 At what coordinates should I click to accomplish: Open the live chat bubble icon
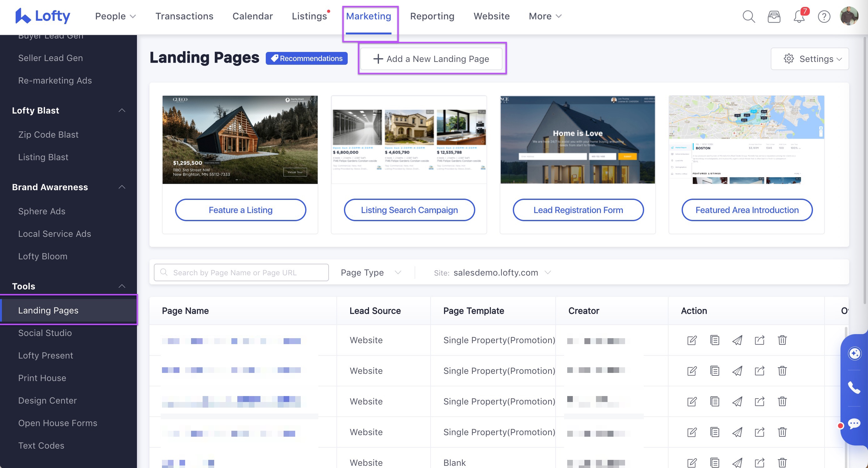click(855, 424)
